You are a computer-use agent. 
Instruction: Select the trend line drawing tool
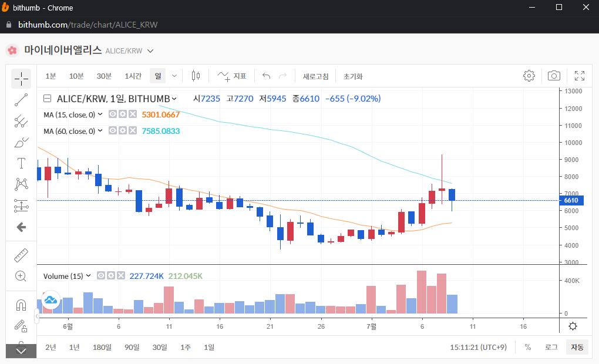[x=21, y=100]
